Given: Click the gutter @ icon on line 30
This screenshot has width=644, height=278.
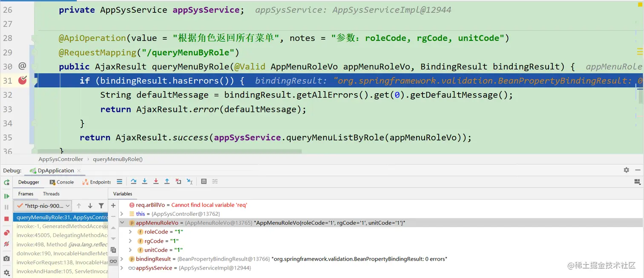Looking at the screenshot, I should 22,66.
